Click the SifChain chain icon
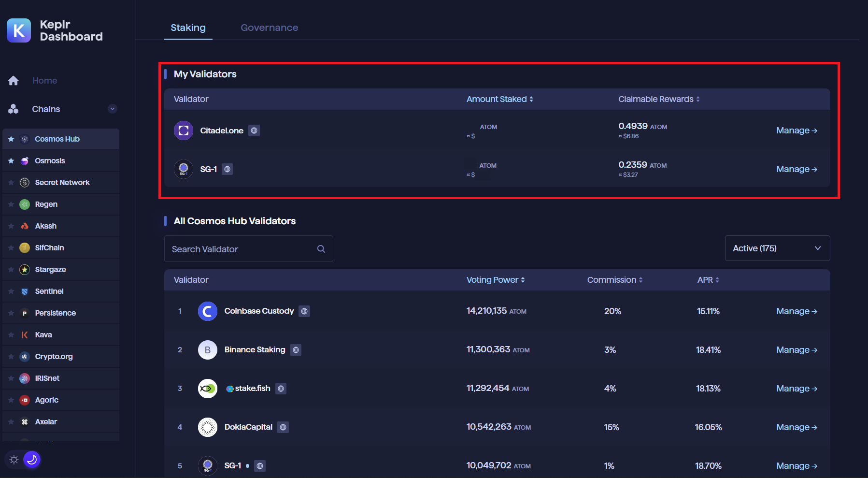Image resolution: width=868 pixels, height=478 pixels. pyautogui.click(x=25, y=248)
